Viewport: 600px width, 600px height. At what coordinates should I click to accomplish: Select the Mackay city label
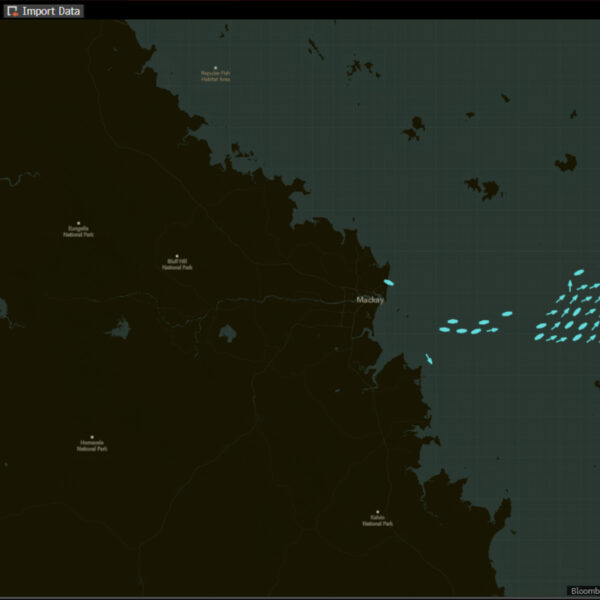point(370,299)
